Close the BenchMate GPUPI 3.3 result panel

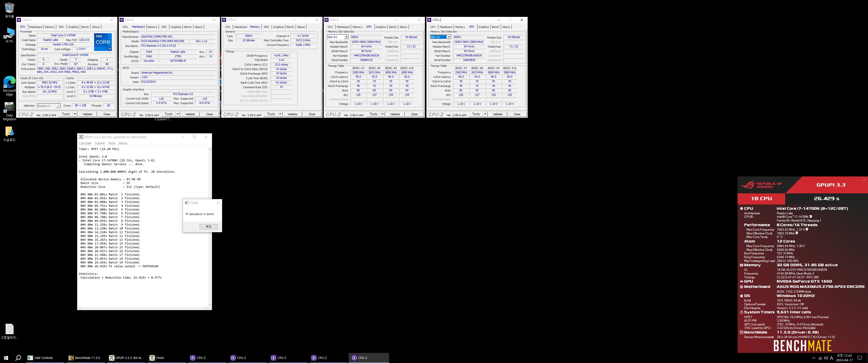click(x=864, y=179)
